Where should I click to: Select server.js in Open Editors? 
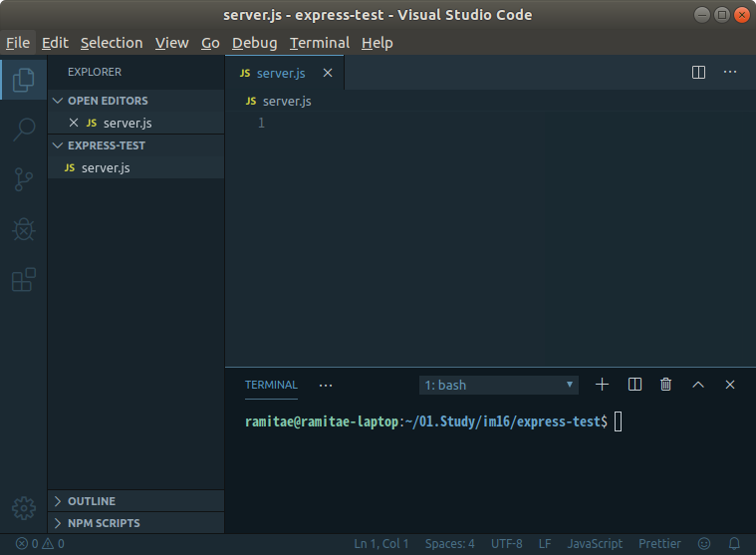click(x=136, y=123)
